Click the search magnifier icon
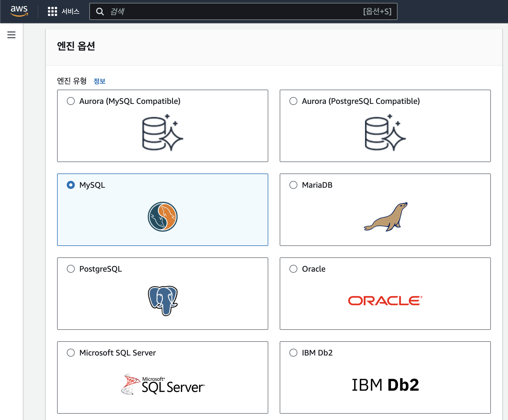 pos(100,11)
